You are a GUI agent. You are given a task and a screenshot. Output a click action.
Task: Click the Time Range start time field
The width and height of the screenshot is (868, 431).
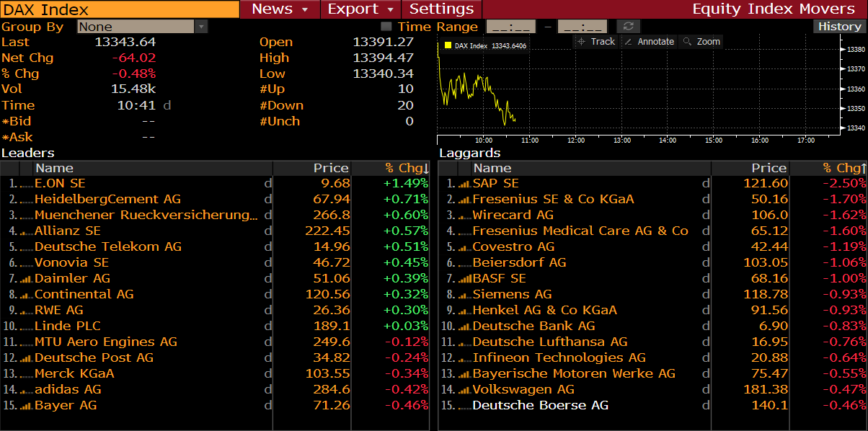pos(511,27)
